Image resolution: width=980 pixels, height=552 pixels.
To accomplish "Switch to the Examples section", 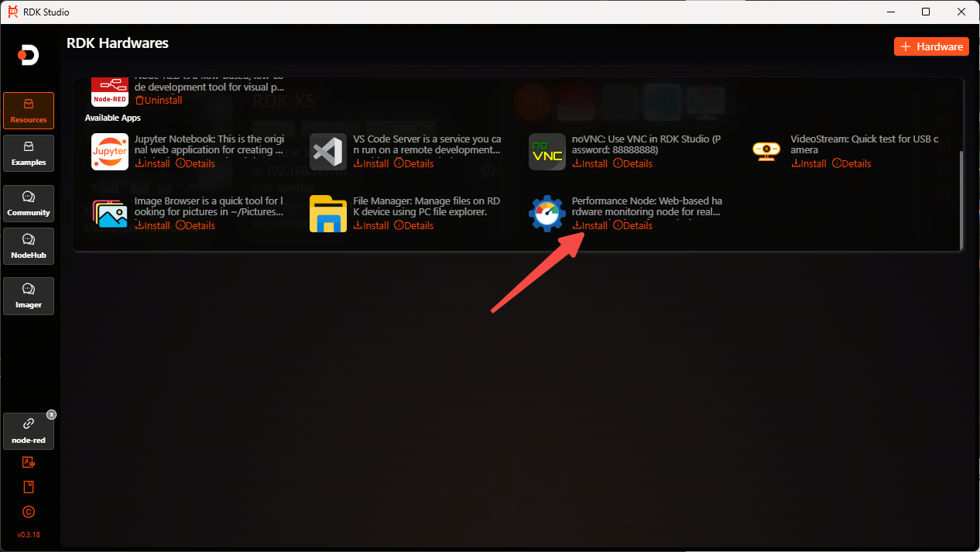I will tap(29, 153).
